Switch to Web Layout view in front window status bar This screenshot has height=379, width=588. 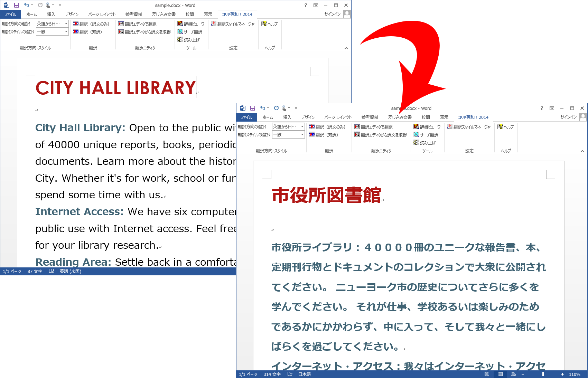[513, 374]
